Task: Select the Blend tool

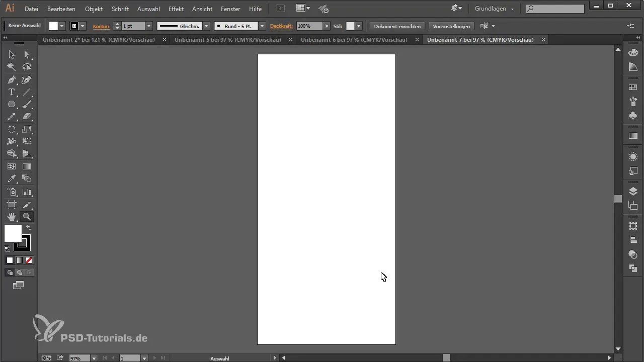Action: pos(27,179)
